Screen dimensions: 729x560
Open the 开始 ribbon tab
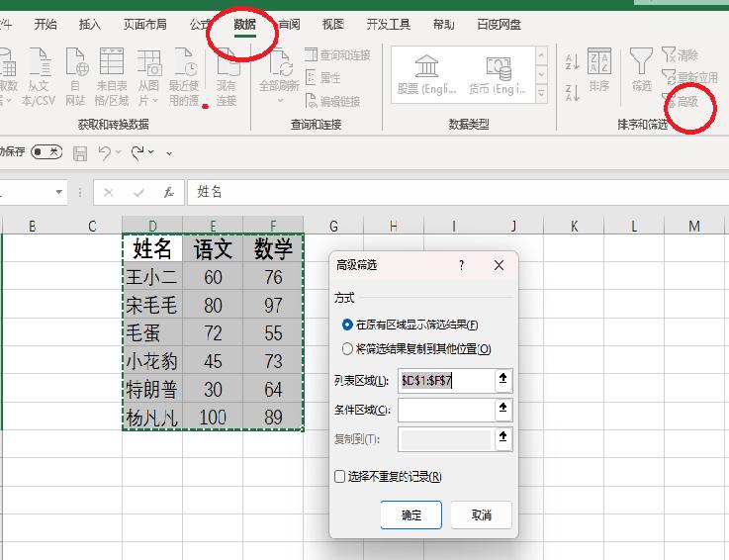(46, 24)
